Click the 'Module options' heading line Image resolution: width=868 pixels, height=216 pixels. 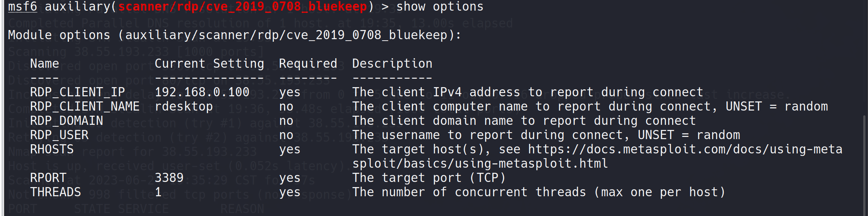(234, 35)
